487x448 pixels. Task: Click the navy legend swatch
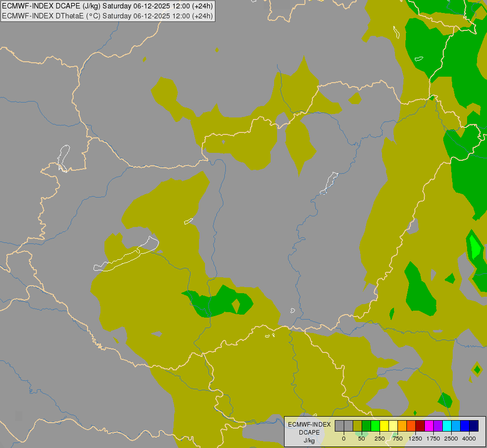[474, 426]
